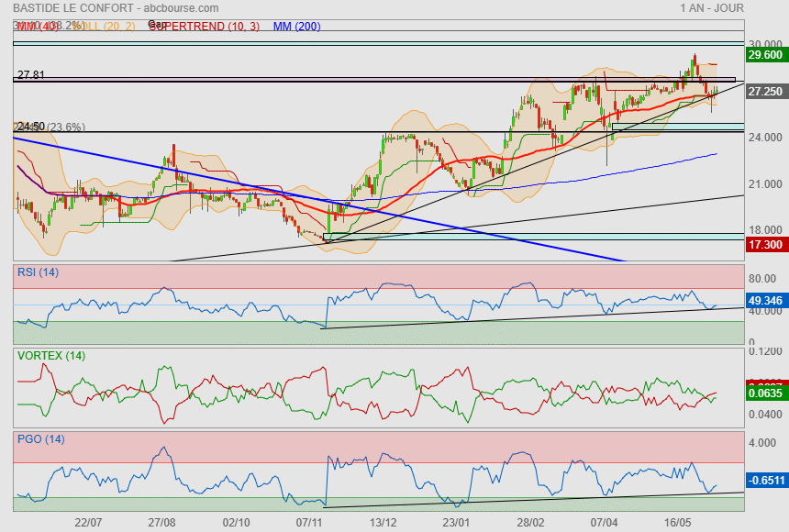Click the 0.0400 Vortex axis value
This screenshot has width=789, height=532.
point(765,415)
